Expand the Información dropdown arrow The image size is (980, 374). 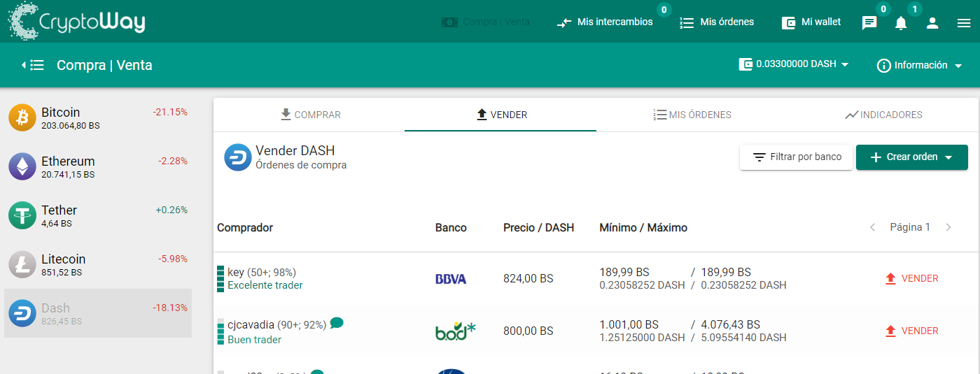click(958, 66)
